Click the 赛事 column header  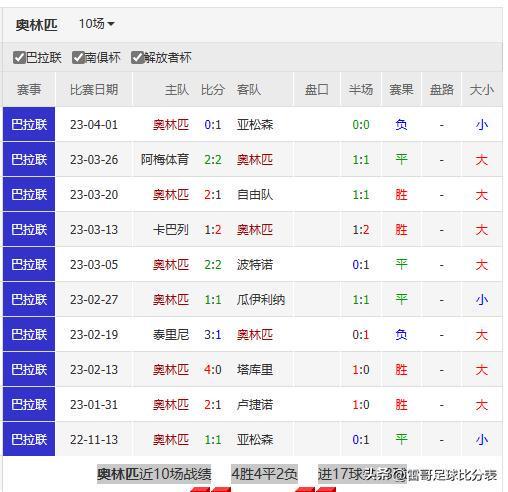coord(29,90)
